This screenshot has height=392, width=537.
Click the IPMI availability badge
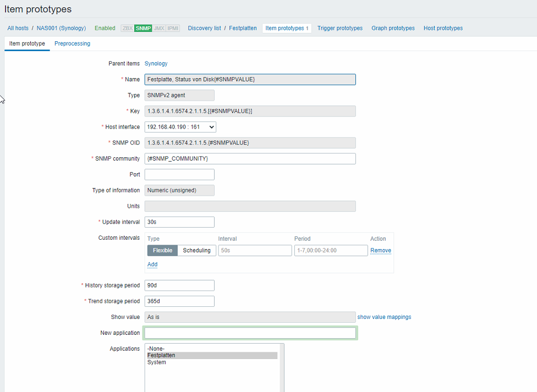tap(173, 28)
